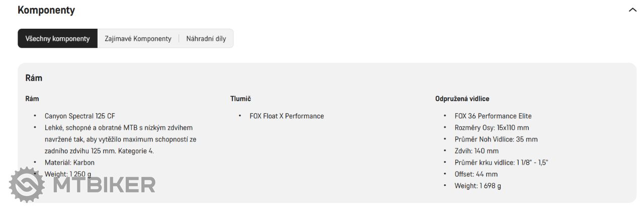
Task: Select the Tlumič column heading
Action: tap(240, 99)
